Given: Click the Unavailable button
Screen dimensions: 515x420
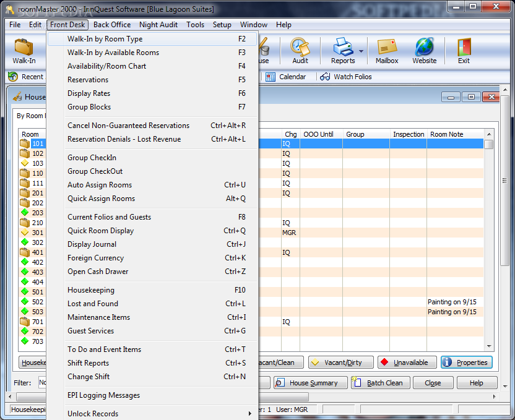Looking at the screenshot, I should point(407,362).
